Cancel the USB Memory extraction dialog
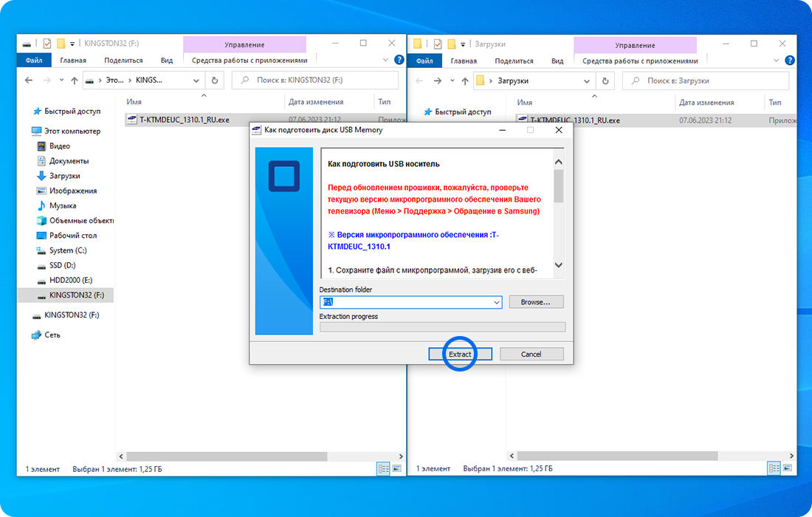812x517 pixels. click(x=531, y=354)
